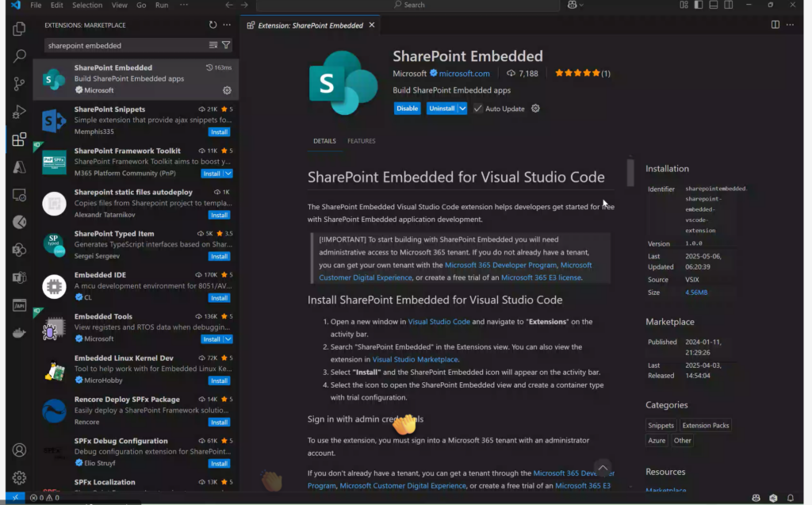Open the Explorer view in activity bar
The image size is (812, 505).
click(19, 29)
